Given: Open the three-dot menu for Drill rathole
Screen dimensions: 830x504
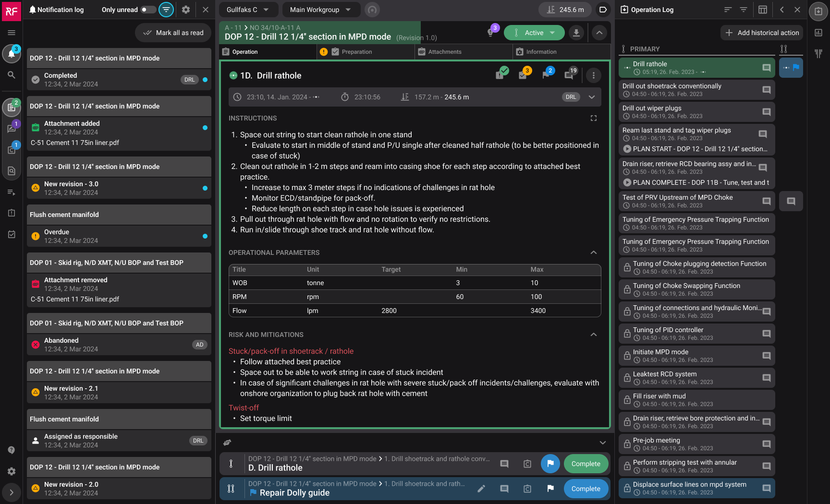Looking at the screenshot, I should point(594,75).
